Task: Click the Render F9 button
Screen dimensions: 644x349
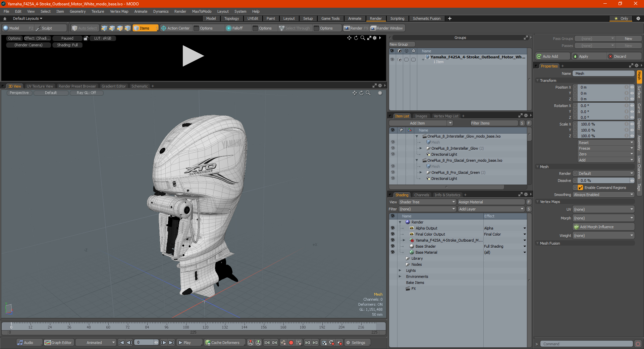Action: (x=356, y=28)
